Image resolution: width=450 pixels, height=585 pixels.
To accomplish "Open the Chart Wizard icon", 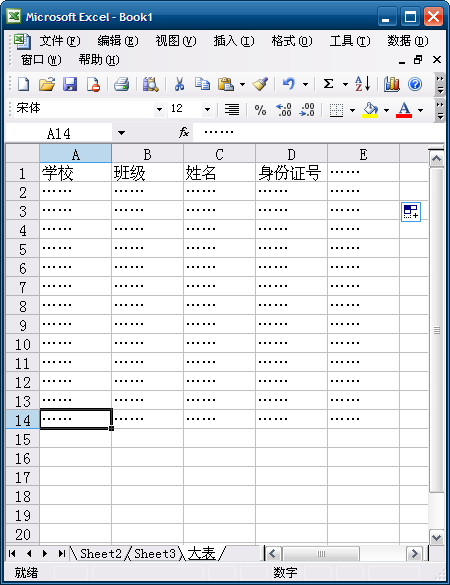I will point(391,84).
